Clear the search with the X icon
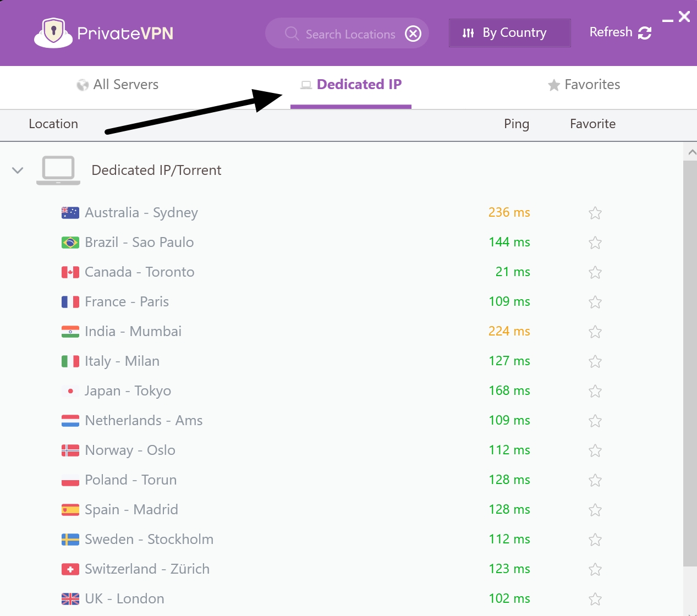Screen dimensions: 697x616 click(x=413, y=34)
